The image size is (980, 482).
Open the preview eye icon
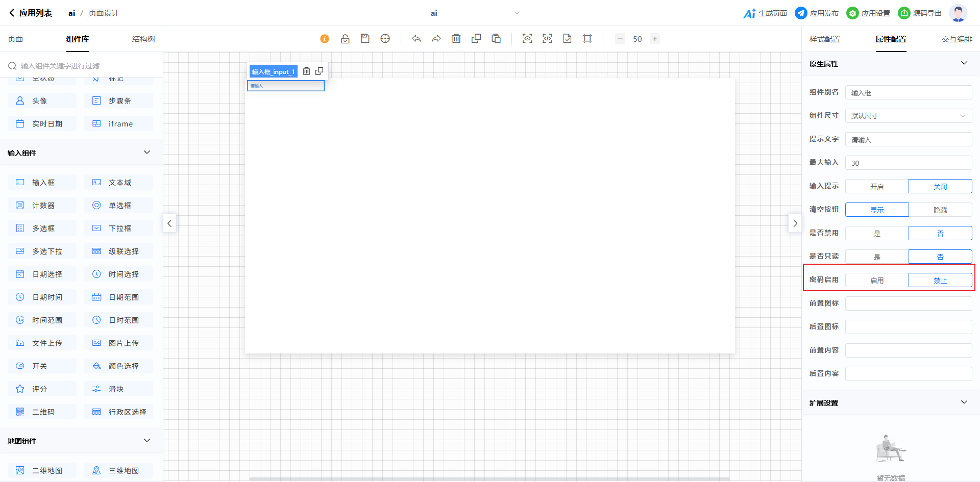click(527, 39)
